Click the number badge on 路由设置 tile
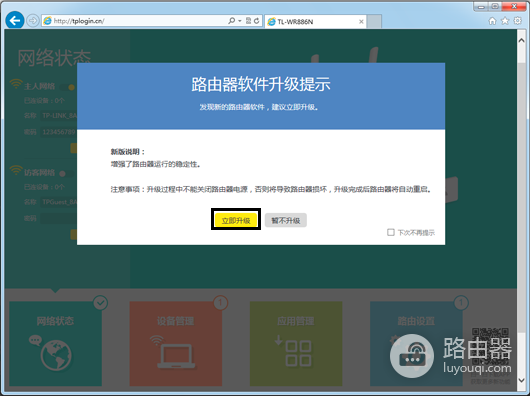This screenshot has height=396, width=530. pos(461,303)
